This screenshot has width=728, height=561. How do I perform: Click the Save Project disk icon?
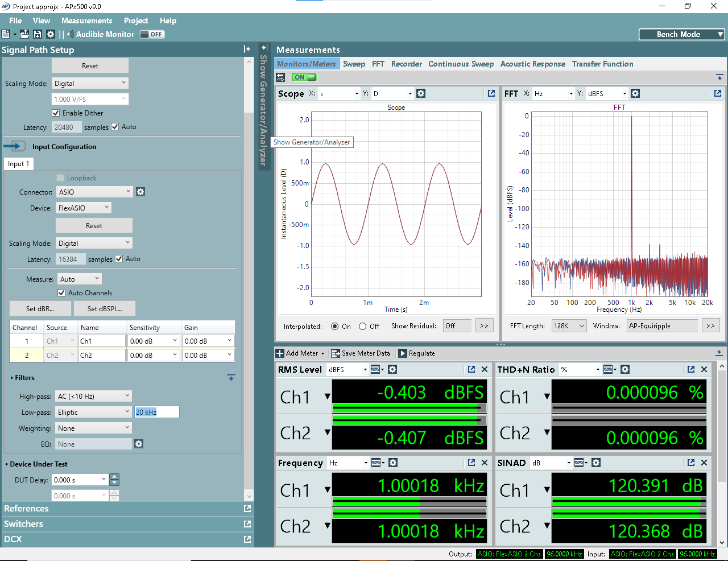38,34
